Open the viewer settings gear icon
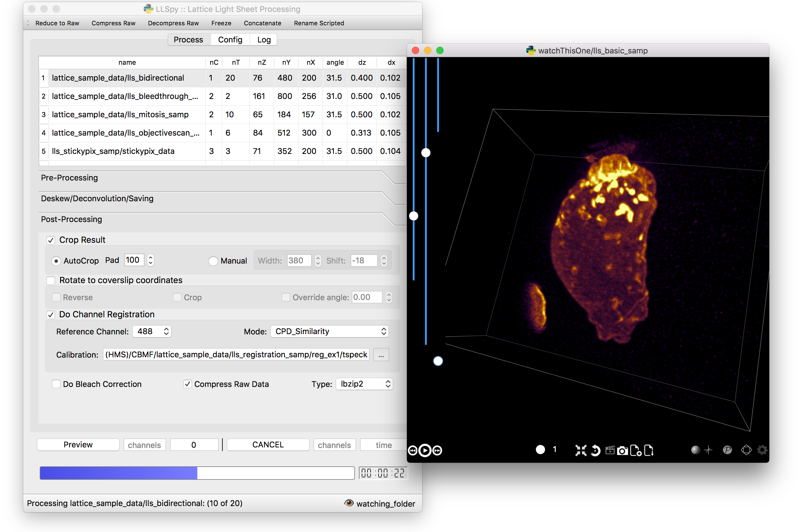The image size is (805, 532). click(762, 450)
